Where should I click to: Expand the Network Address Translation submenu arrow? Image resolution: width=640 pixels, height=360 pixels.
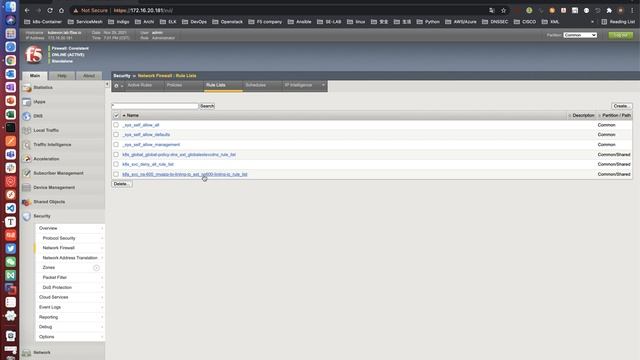coord(102,258)
